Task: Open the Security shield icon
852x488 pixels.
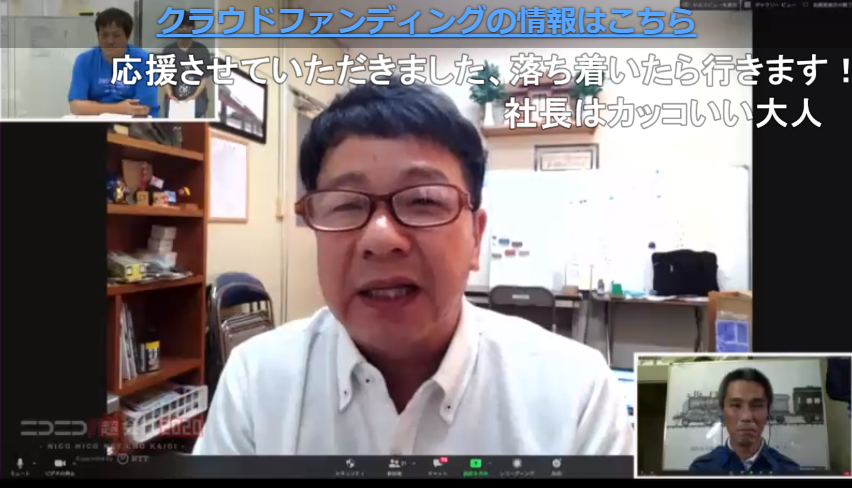Action: pyautogui.click(x=349, y=464)
